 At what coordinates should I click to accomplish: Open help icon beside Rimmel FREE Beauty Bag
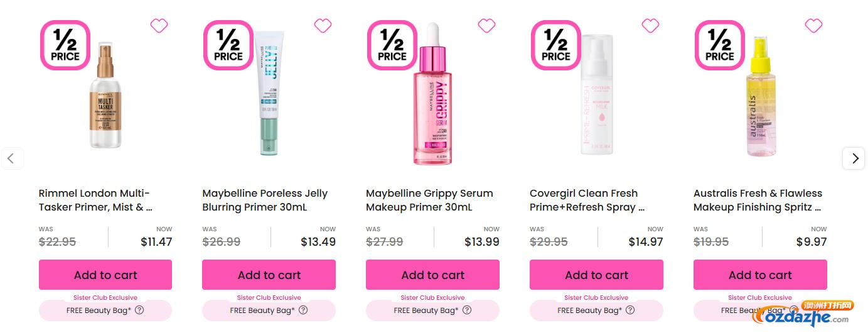(139, 310)
